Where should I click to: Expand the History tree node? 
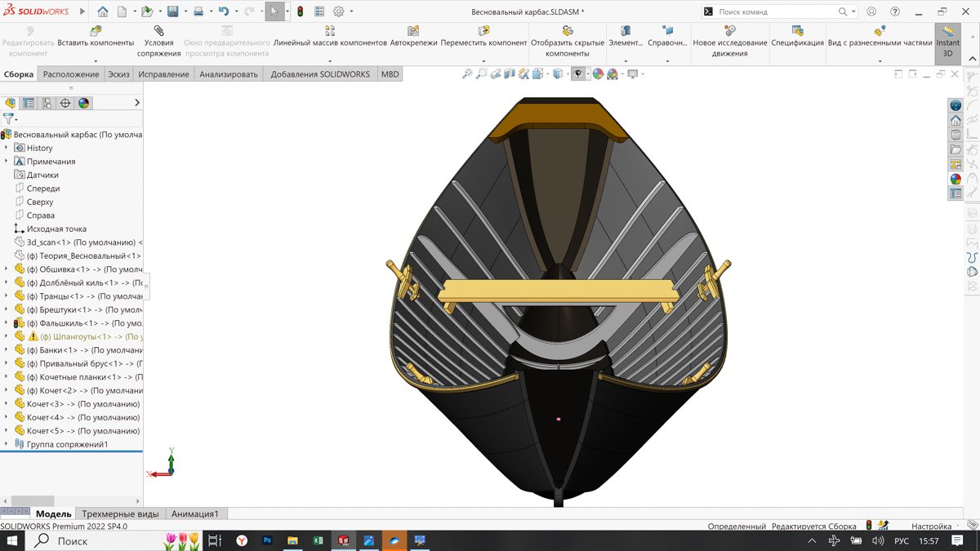tap(7, 148)
